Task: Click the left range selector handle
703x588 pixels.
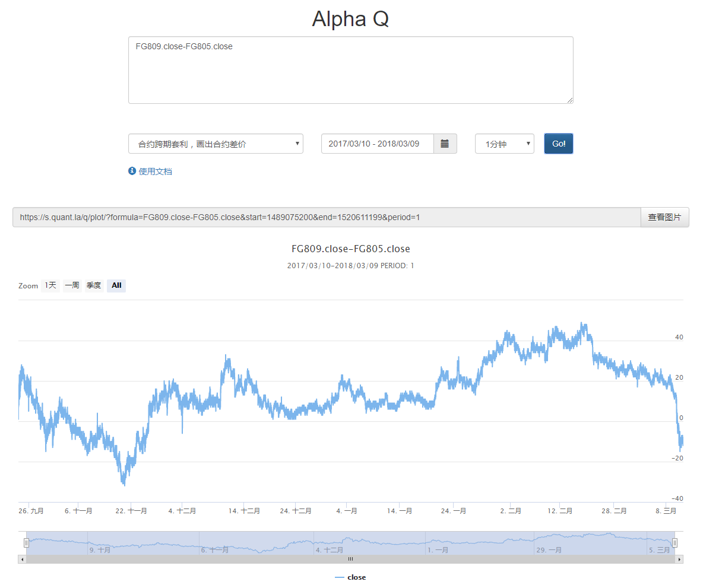Action: [x=26, y=542]
